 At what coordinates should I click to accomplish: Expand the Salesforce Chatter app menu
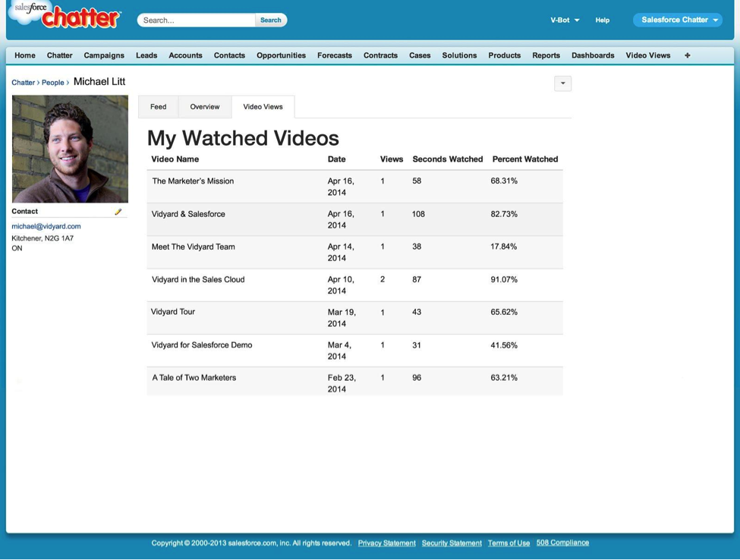(677, 20)
